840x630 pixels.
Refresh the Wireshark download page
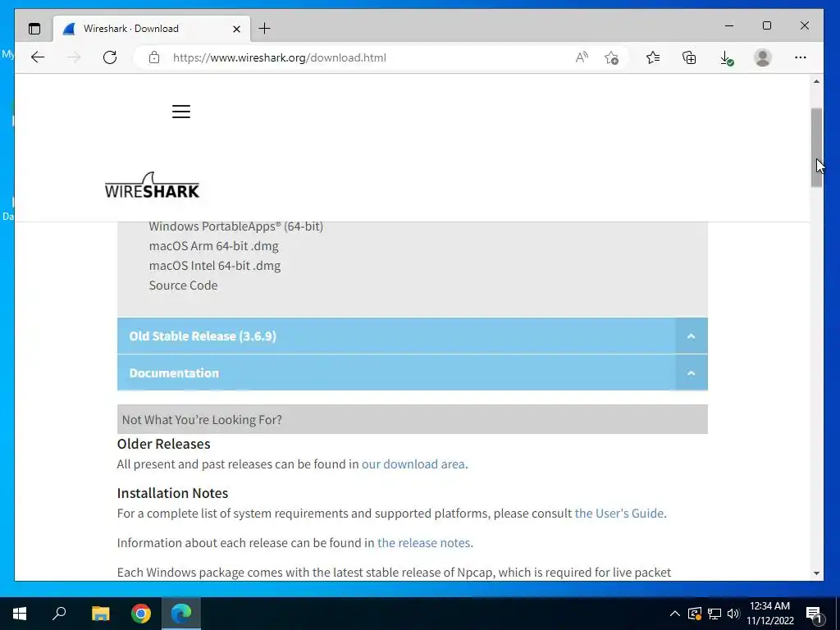coord(110,57)
